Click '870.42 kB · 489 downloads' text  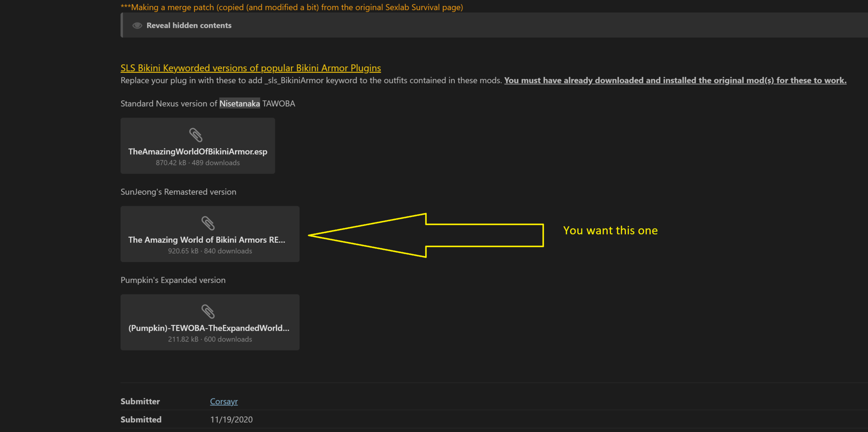(198, 163)
